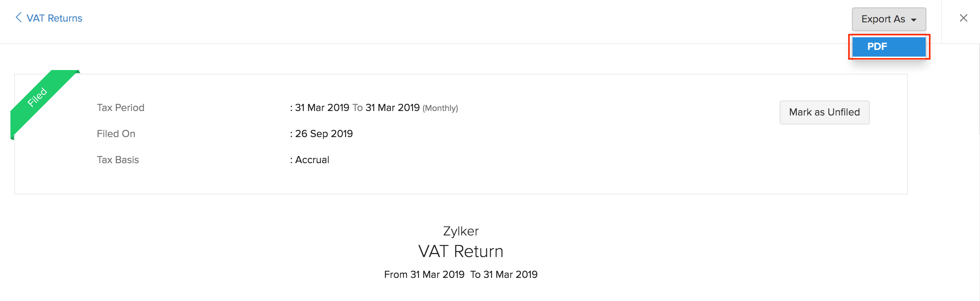Viewport: 980px width, 301px height.
Task: Select the Zylker company name
Action: [461, 231]
